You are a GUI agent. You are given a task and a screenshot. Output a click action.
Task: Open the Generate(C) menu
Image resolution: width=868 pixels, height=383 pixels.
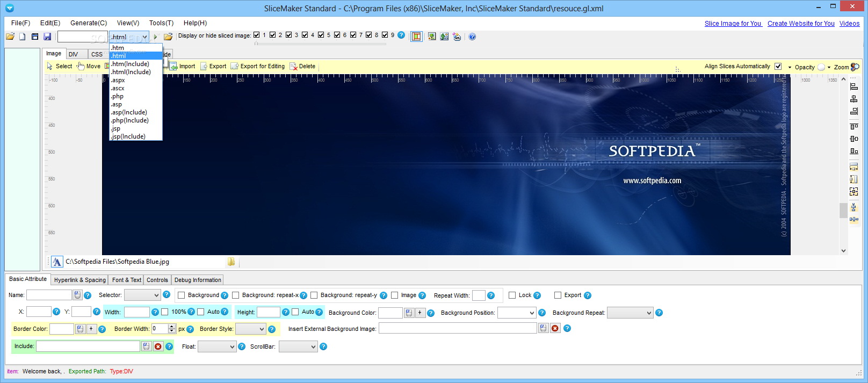[x=89, y=23]
